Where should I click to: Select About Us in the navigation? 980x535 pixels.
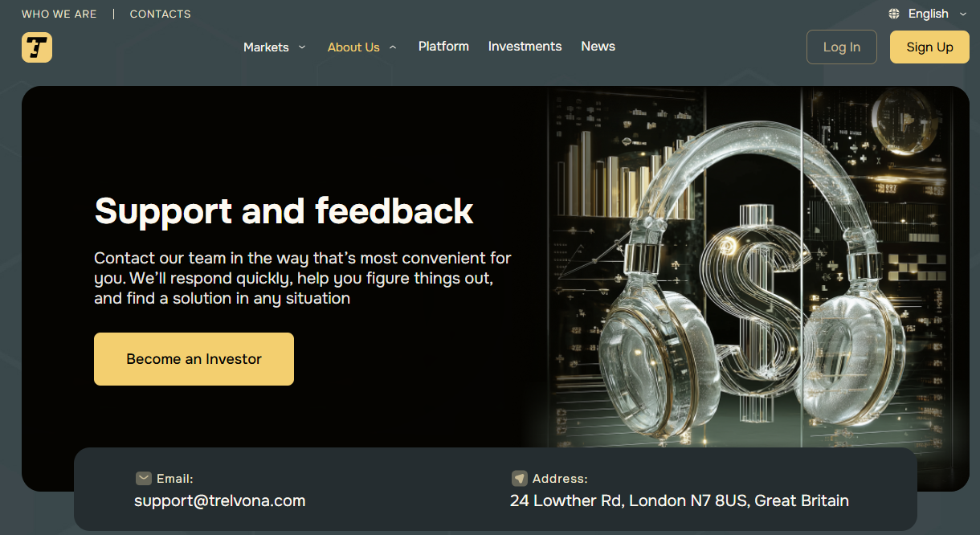(x=353, y=47)
